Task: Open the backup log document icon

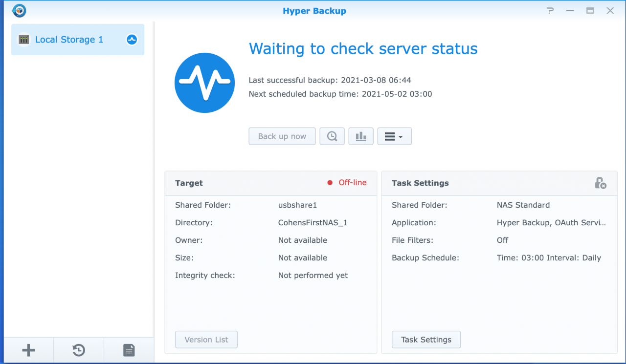Action: pyautogui.click(x=129, y=350)
